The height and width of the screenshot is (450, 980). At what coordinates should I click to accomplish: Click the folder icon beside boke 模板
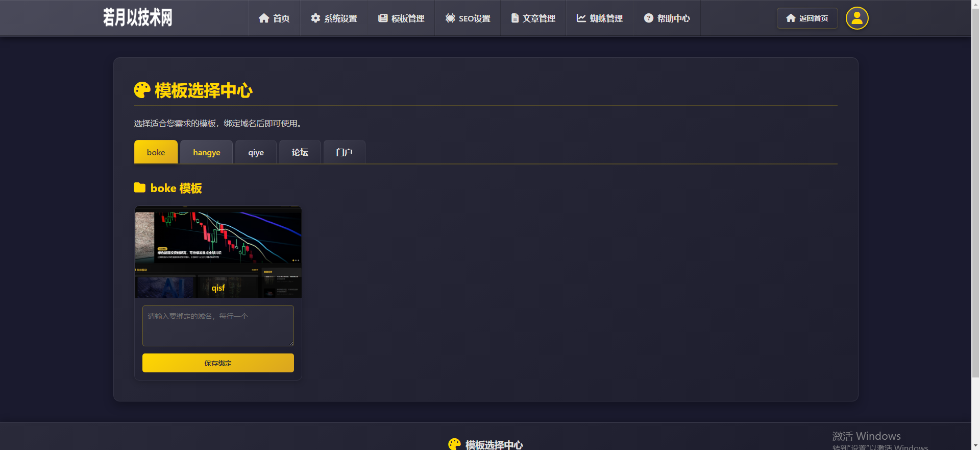pyautogui.click(x=139, y=188)
